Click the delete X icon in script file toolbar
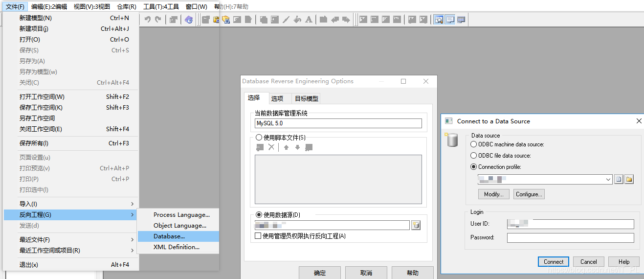 tap(271, 147)
